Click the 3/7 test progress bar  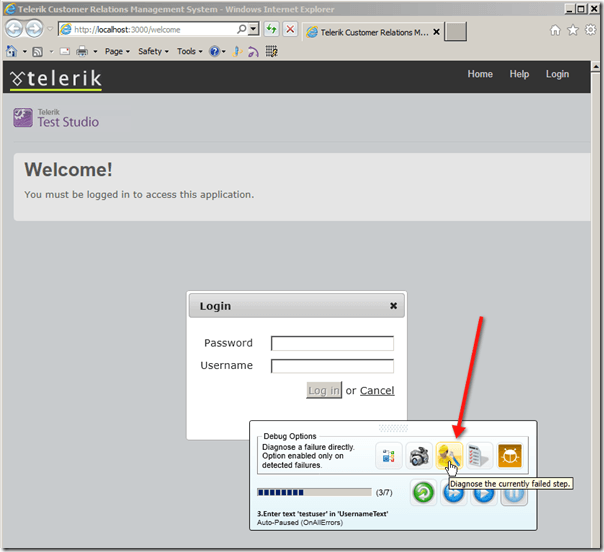click(314, 492)
